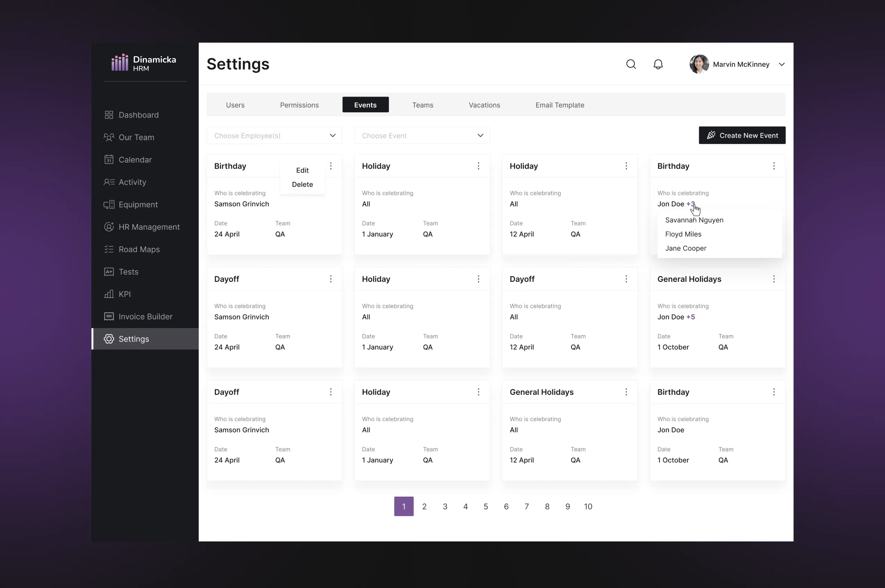Expand the Choose Event dropdown

422,136
